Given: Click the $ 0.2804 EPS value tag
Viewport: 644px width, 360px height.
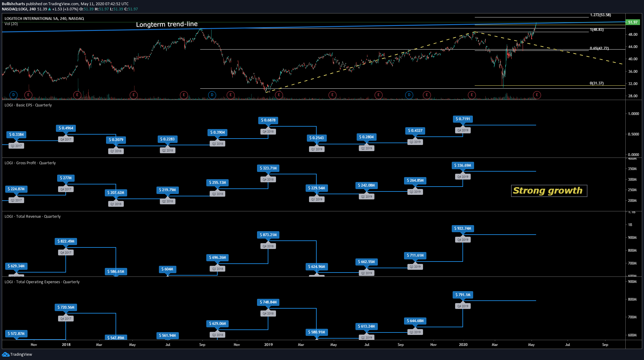Looking at the screenshot, I should tap(366, 137).
